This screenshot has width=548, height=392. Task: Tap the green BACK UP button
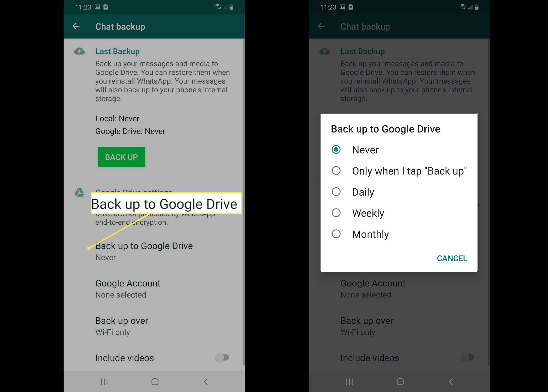[x=121, y=157]
